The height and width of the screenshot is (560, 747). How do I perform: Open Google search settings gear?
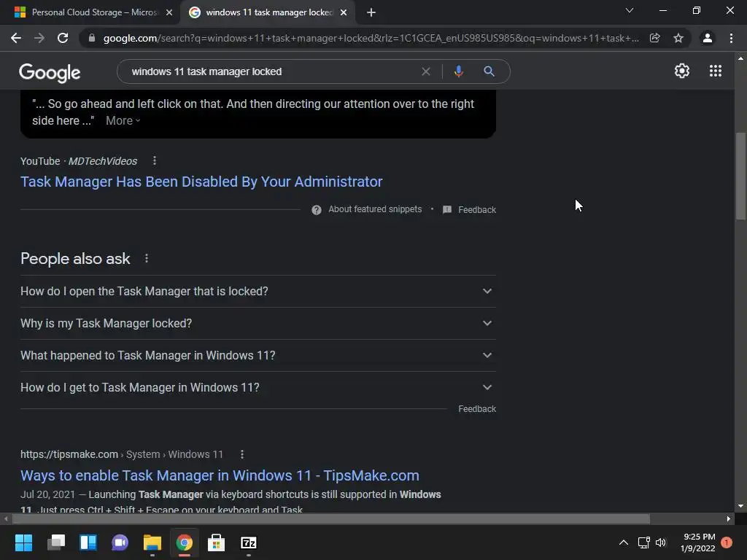click(x=682, y=71)
